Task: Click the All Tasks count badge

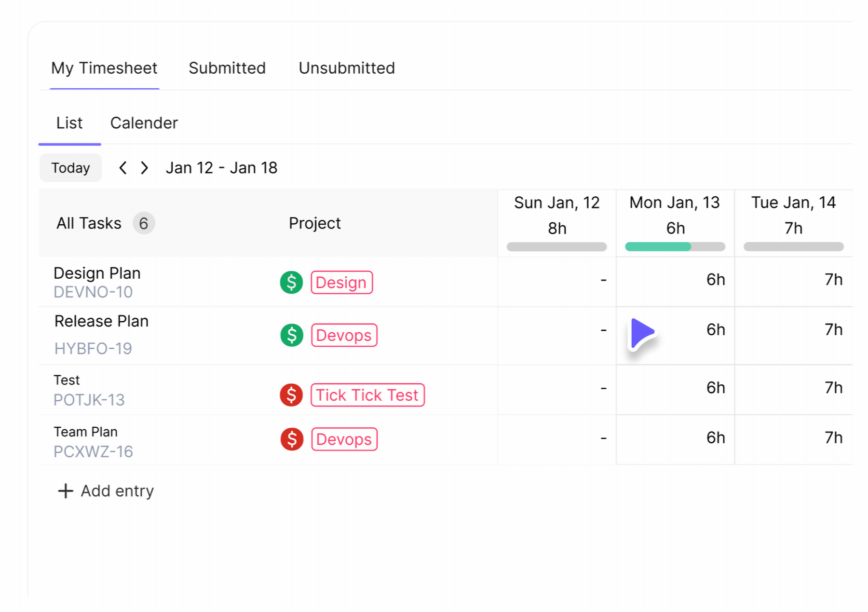Action: point(143,223)
